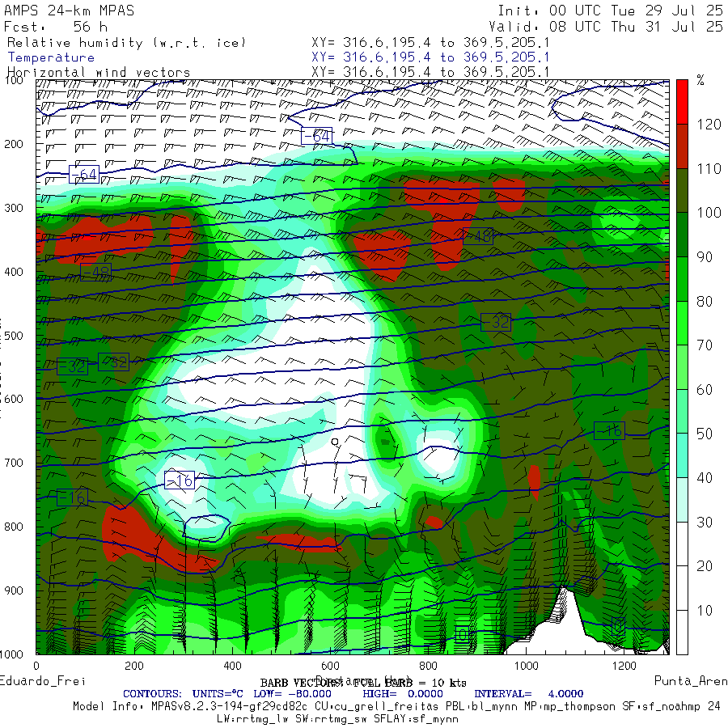
Task: Click the colorbar '90' tick label
Action: pos(705,256)
